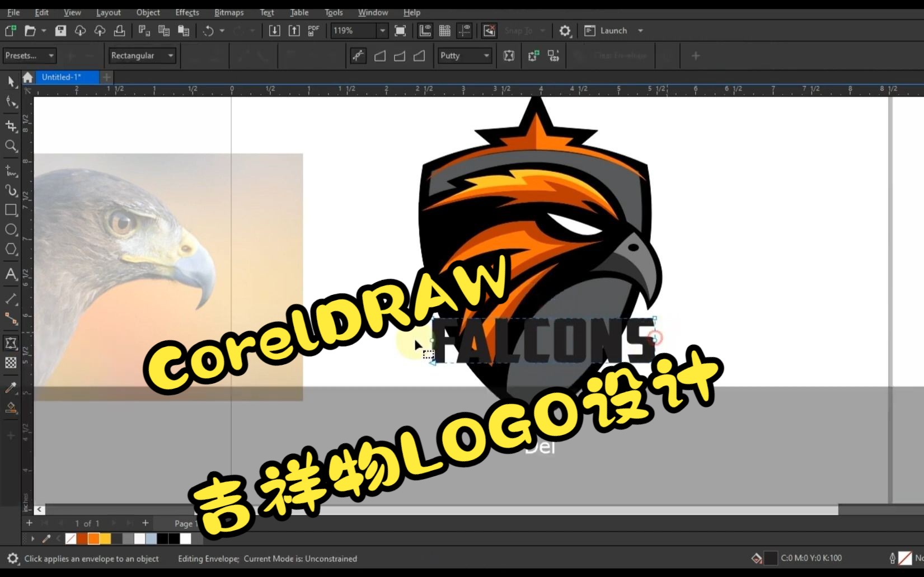The width and height of the screenshot is (924, 577).
Task: Click the cloud upload icon
Action: coord(100,31)
